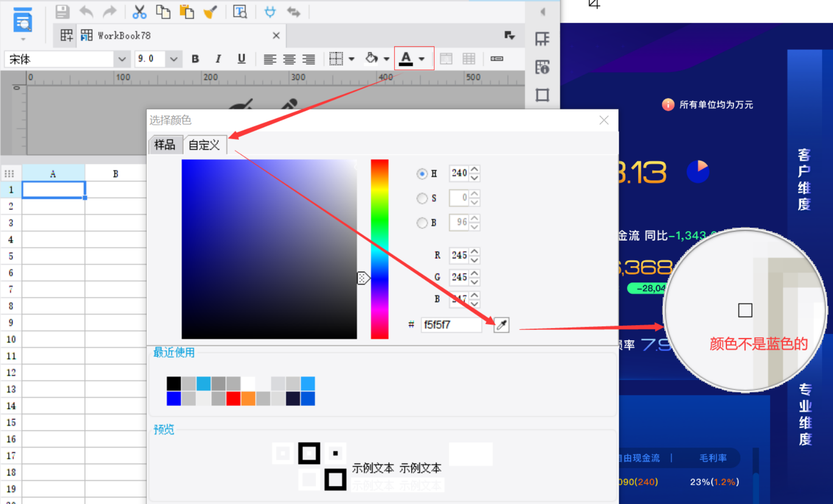Toggle underline formatting
Screen dimensions: 833x504
[241, 59]
